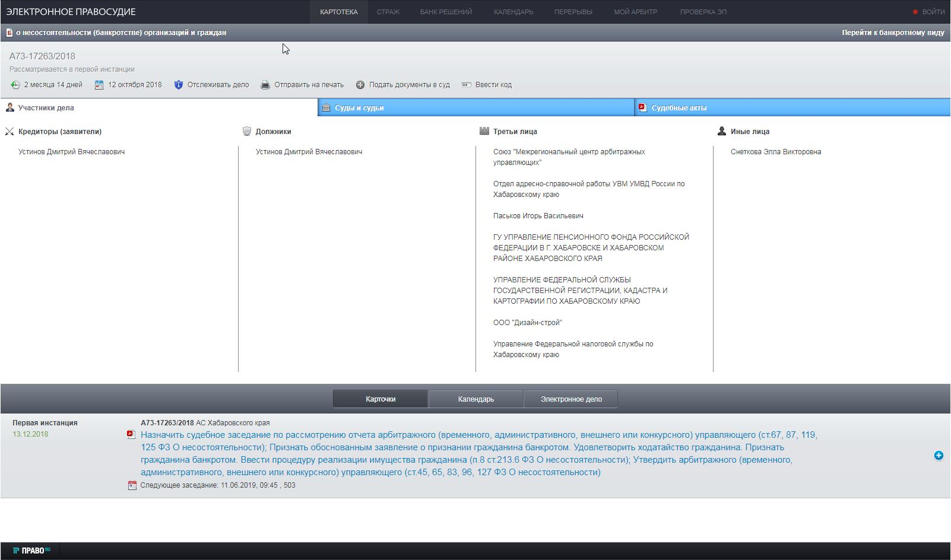Image resolution: width=951 pixels, height=560 pixels.
Task: Open the Судебные акты tab
Action: pyautogui.click(x=679, y=108)
